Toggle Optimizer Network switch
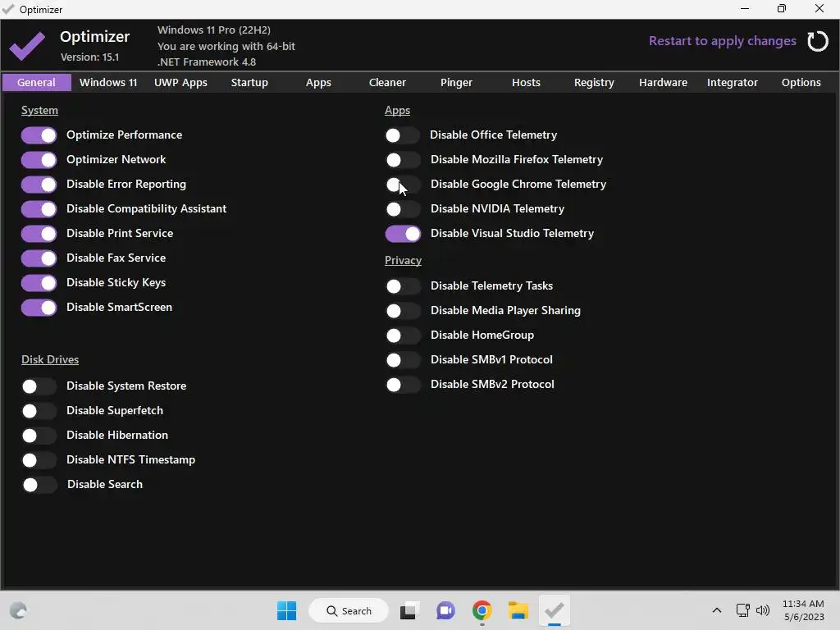The image size is (840, 630). coord(39,160)
